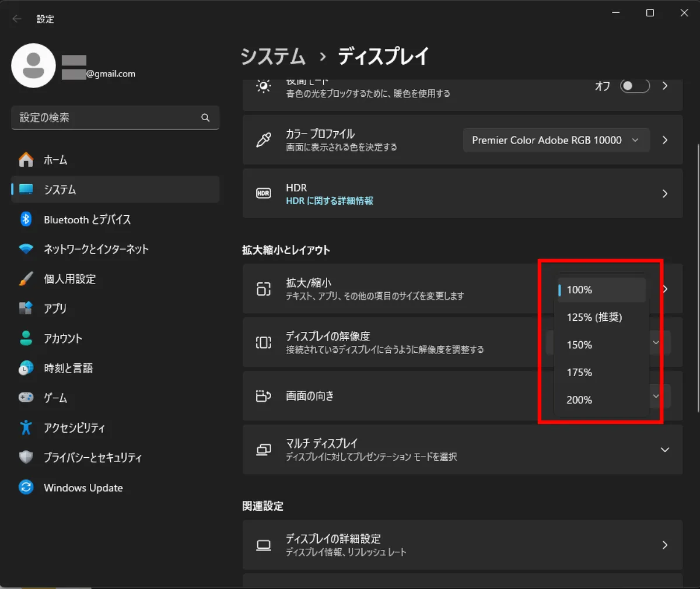This screenshot has width=700, height=589.
Task: Open the user profile avatar
Action: (33, 65)
